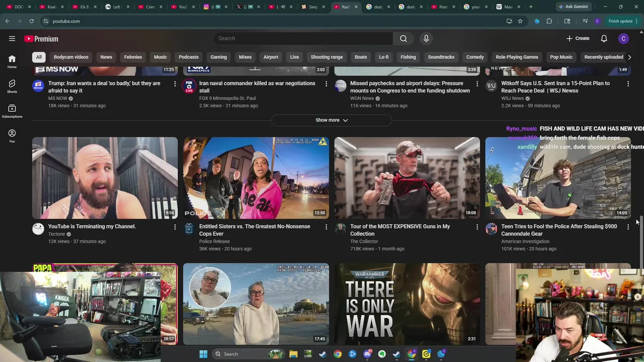This screenshot has width=644, height=362.
Task: Click the Ask Gemini button
Action: (x=573, y=7)
